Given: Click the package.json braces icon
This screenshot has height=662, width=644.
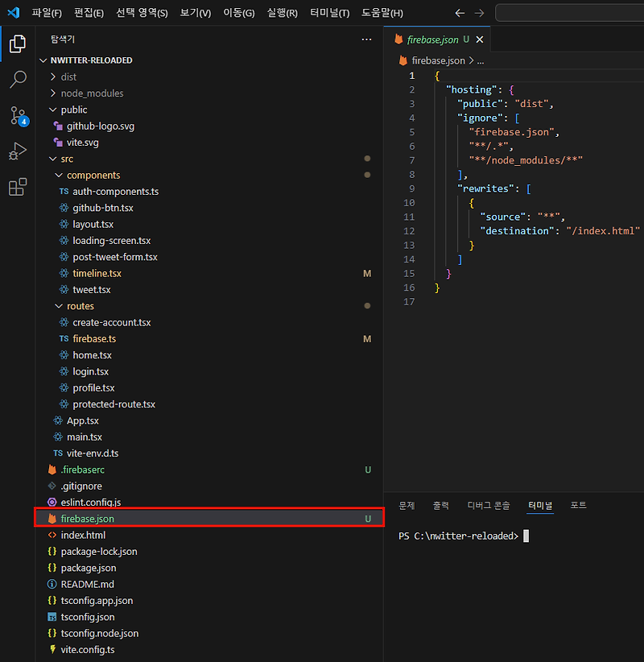Looking at the screenshot, I should 52,568.
